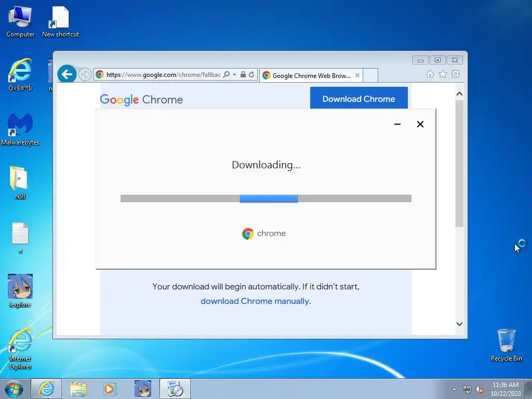Open Windows Media Player in taskbar

110,389
